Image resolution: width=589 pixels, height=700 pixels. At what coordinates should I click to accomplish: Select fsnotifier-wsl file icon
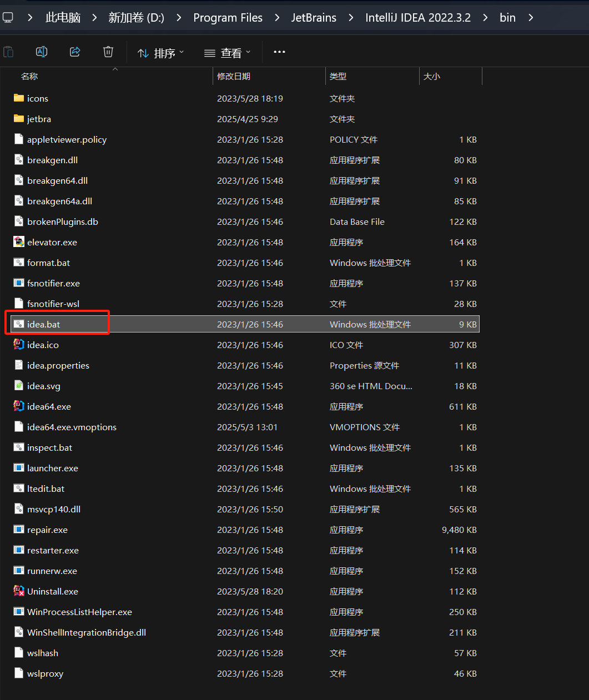19,304
